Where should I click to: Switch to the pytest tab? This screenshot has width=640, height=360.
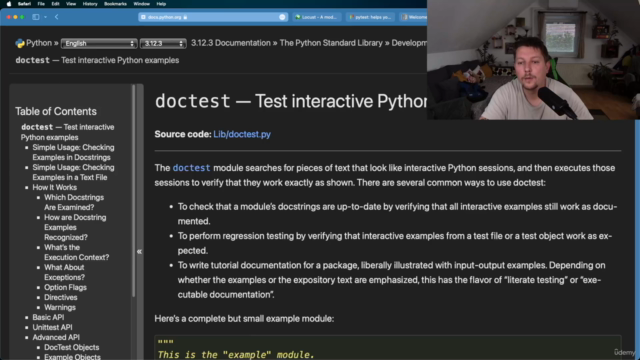tap(370, 17)
